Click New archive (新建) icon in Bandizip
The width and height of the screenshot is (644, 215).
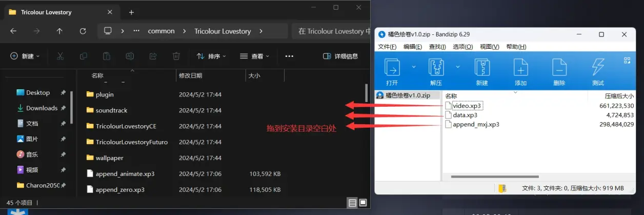pos(482,67)
